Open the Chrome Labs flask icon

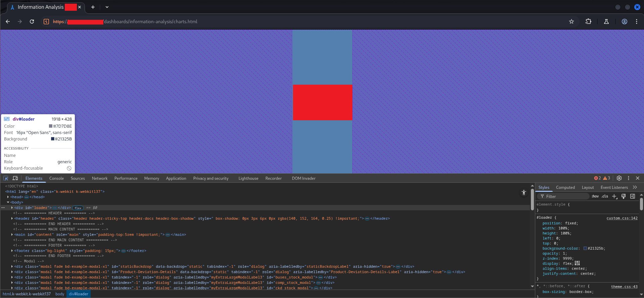606,22
